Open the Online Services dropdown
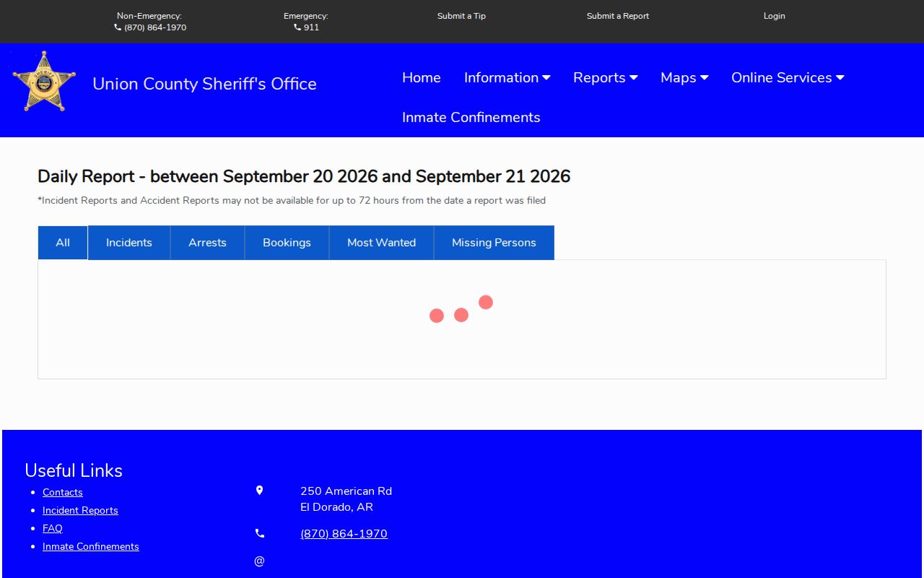This screenshot has height=578, width=924. coord(788,77)
